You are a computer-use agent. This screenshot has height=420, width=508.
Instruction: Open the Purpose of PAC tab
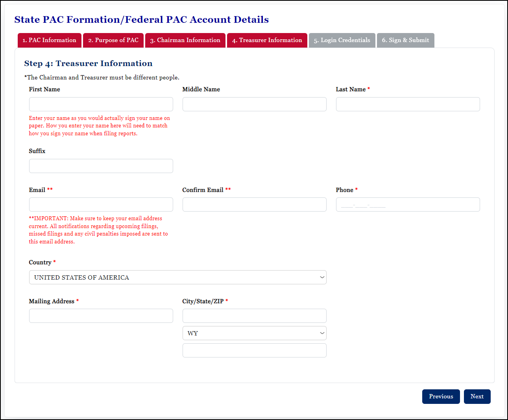click(113, 40)
